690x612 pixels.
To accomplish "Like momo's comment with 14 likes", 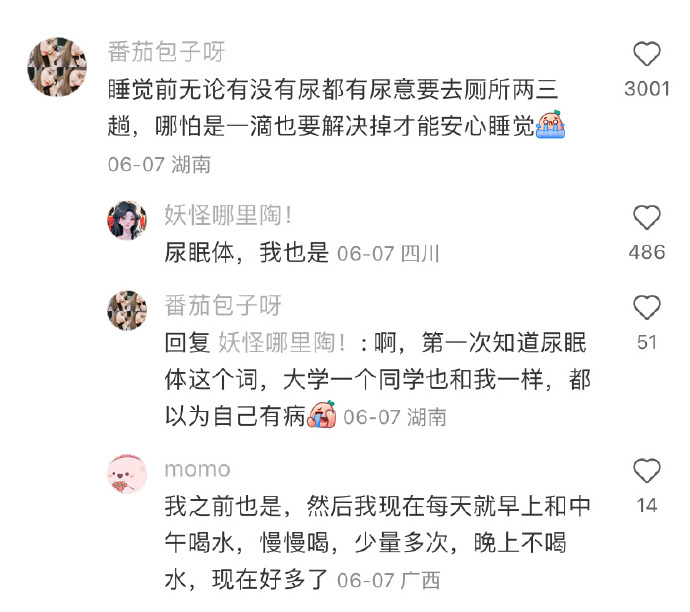I will [646, 470].
